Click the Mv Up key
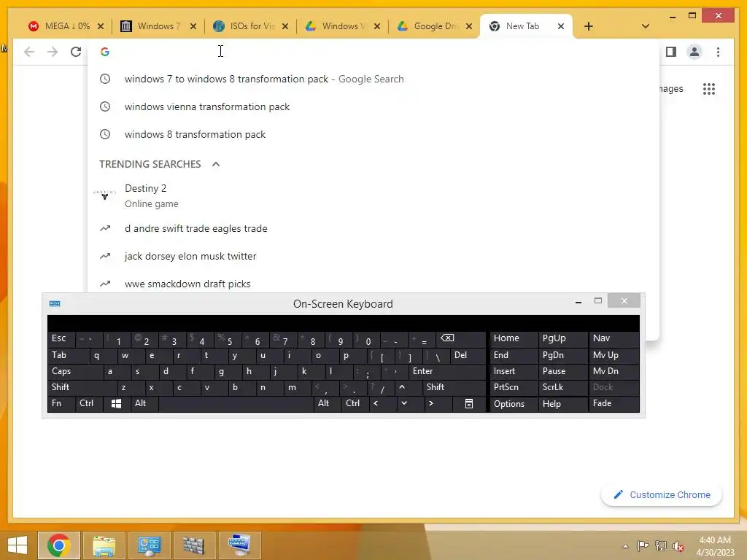 pos(614,355)
